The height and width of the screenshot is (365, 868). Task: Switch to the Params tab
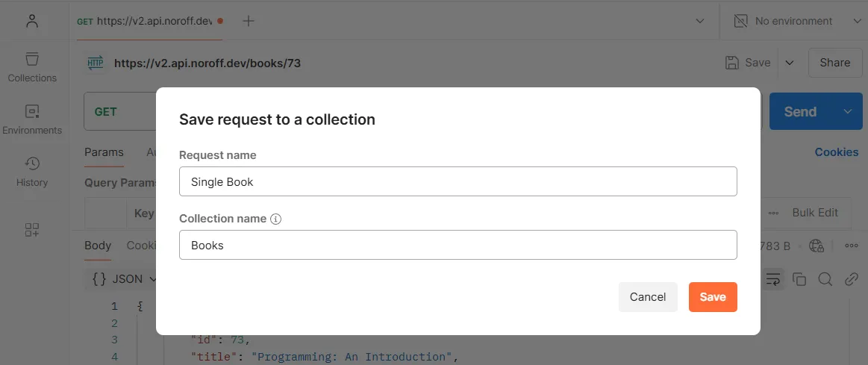[x=104, y=152]
